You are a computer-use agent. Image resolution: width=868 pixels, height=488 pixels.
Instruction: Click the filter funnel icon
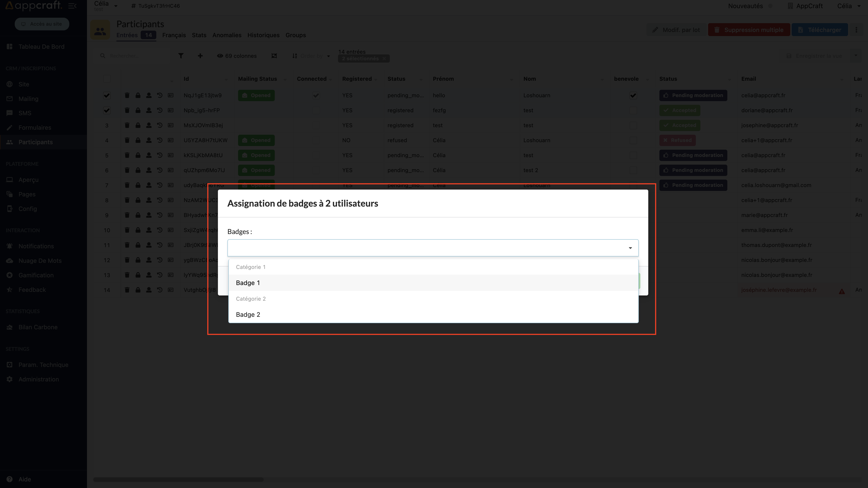coord(181,56)
